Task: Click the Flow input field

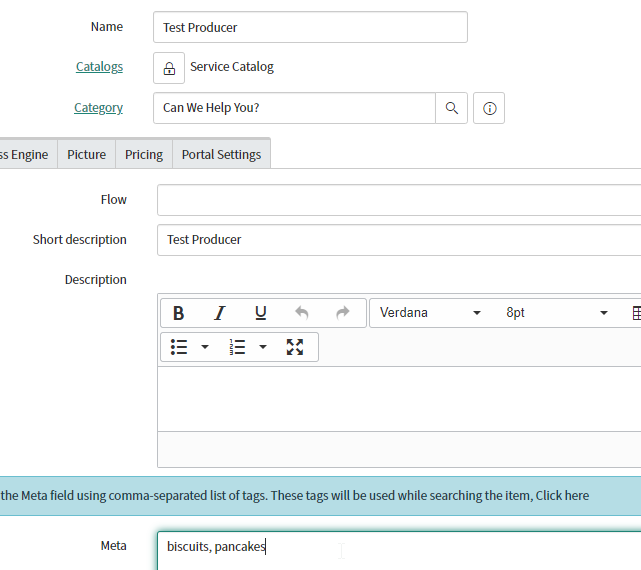Action: (x=399, y=200)
